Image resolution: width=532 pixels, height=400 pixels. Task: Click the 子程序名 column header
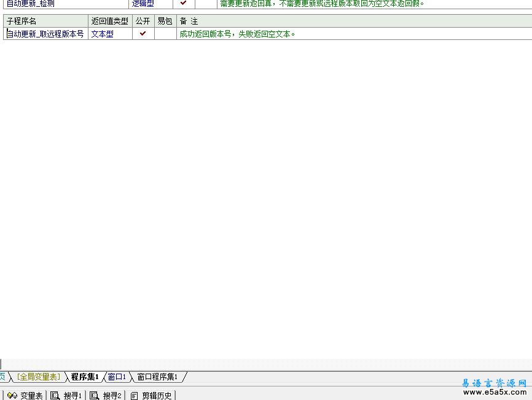pos(45,21)
